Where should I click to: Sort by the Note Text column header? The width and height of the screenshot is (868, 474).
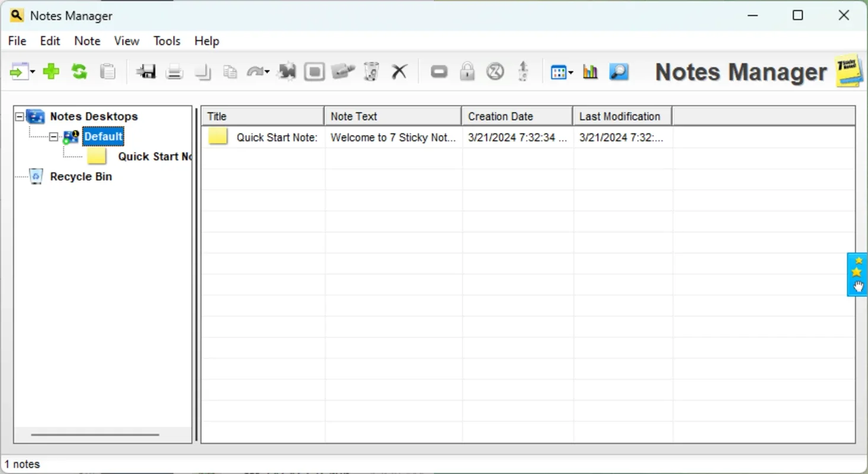point(393,116)
